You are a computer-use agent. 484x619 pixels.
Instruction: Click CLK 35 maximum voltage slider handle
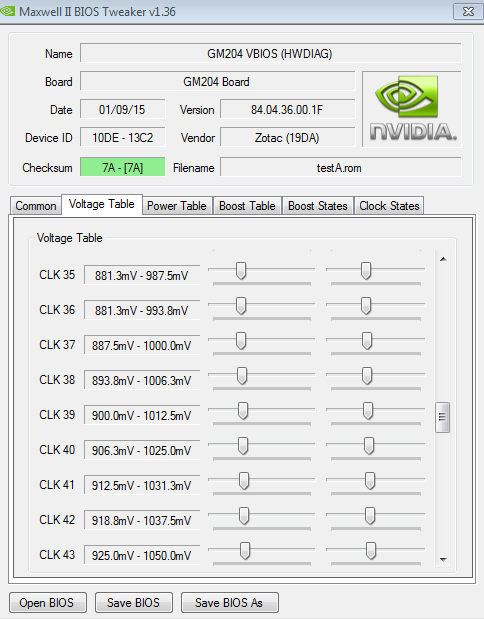[366, 271]
